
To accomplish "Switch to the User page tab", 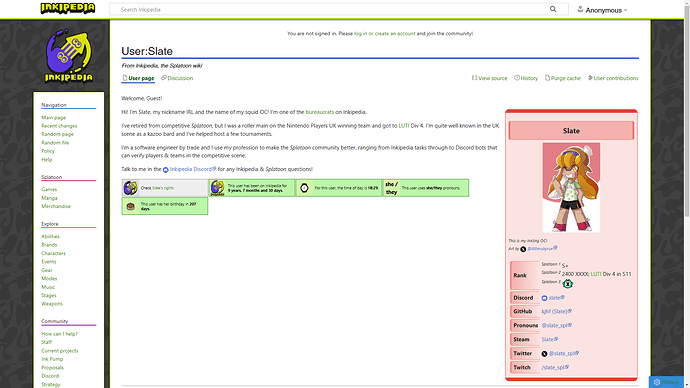I will click(138, 78).
